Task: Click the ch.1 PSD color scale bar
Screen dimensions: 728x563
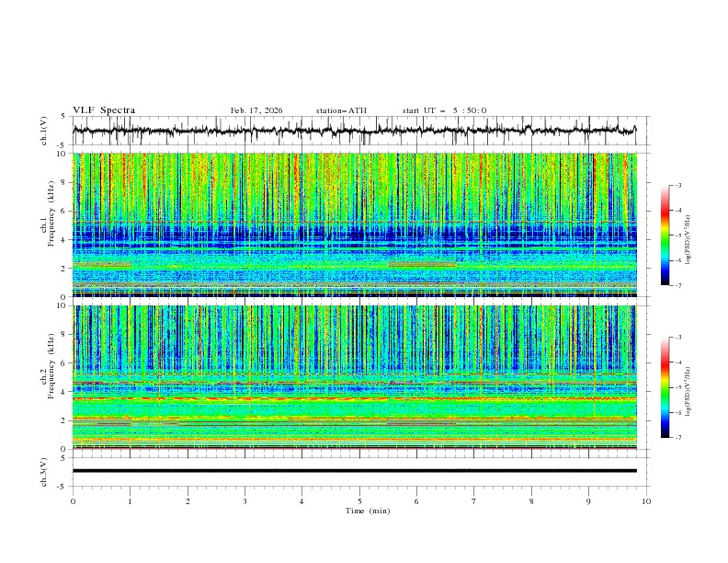Action: (x=665, y=235)
